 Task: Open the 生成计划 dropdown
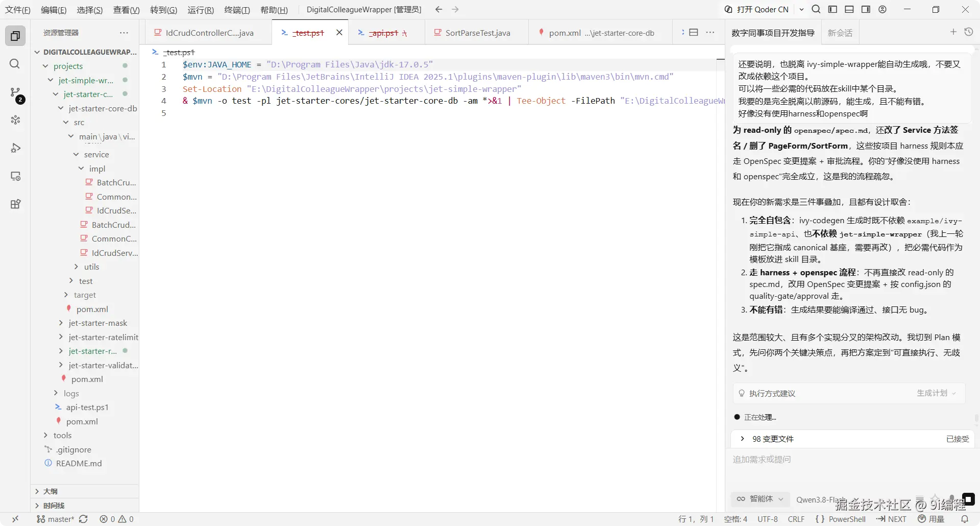tap(936, 393)
